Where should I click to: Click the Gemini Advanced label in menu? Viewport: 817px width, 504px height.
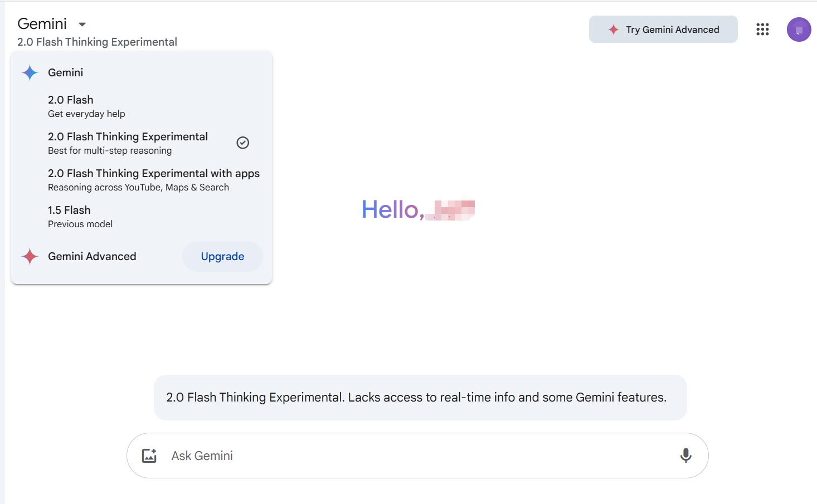click(92, 256)
